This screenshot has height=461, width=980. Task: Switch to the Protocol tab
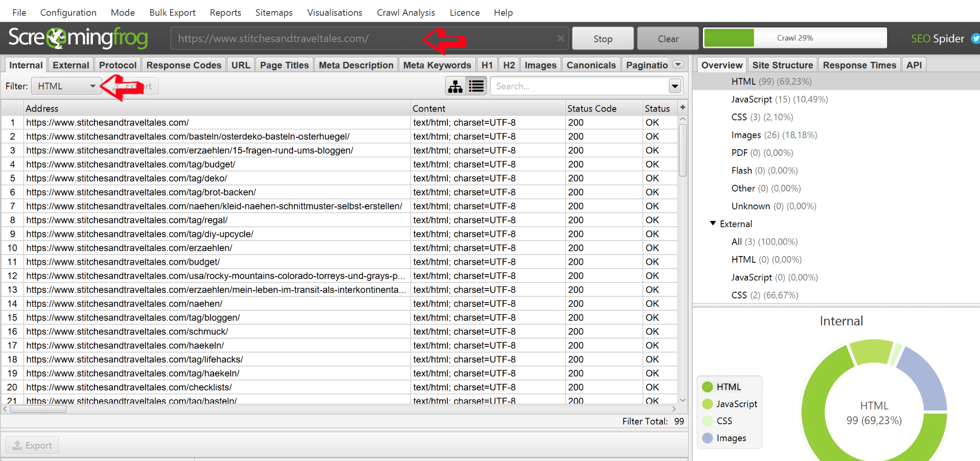(118, 65)
